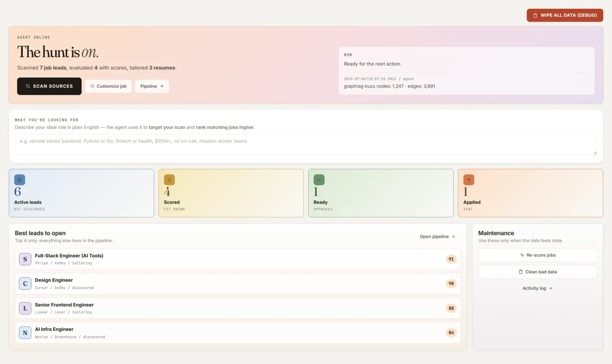The height and width of the screenshot is (364, 612).
Task: Grab the textarea resize handle corner
Action: (x=595, y=153)
